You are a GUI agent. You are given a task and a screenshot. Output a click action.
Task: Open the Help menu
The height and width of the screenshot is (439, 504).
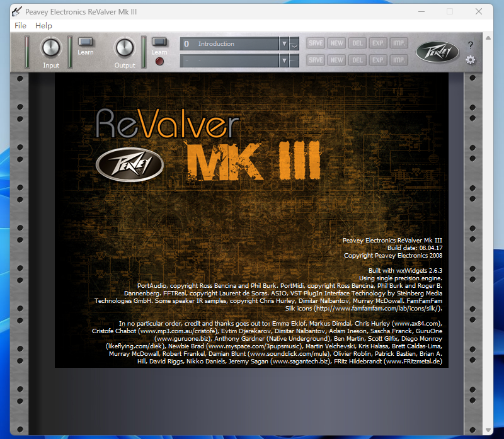[x=43, y=26]
